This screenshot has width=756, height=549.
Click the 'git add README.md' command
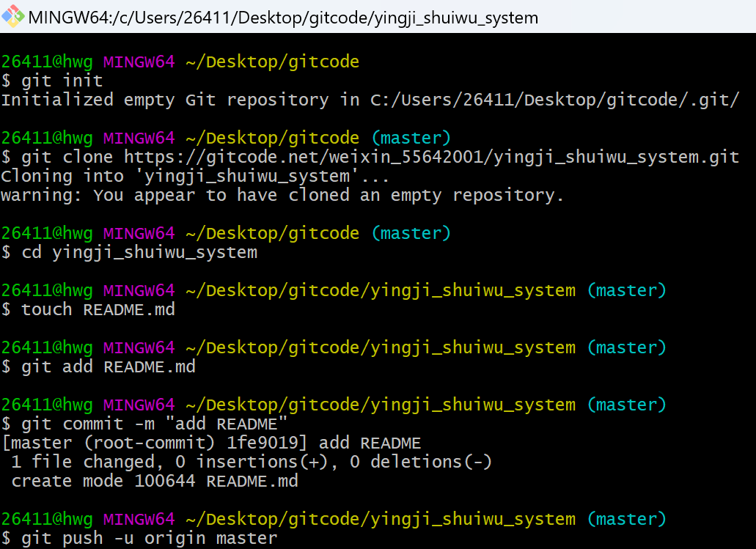pos(109,366)
